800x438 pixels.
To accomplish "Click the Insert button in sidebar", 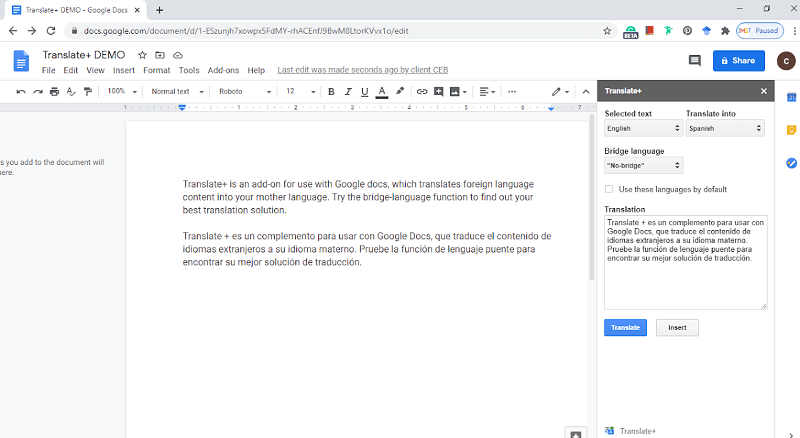I will tap(677, 327).
